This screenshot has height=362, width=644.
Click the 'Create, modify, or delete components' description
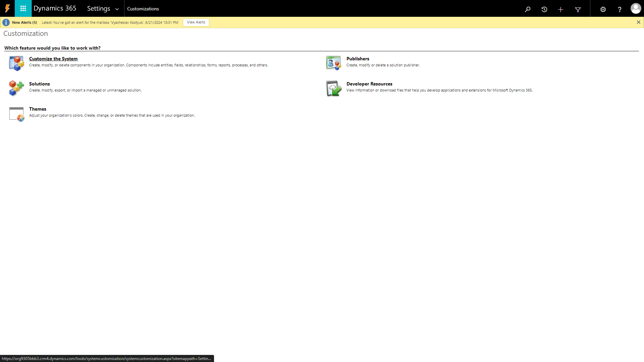(149, 65)
